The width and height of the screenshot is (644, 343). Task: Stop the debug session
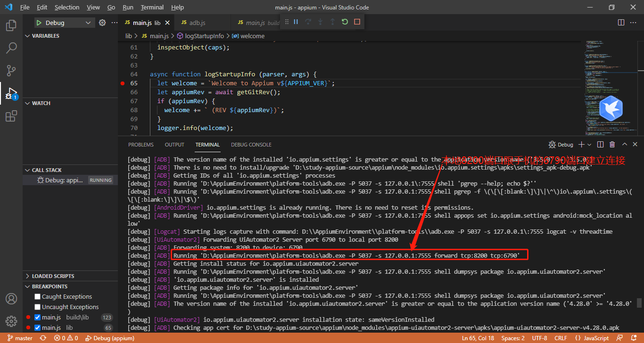point(357,22)
